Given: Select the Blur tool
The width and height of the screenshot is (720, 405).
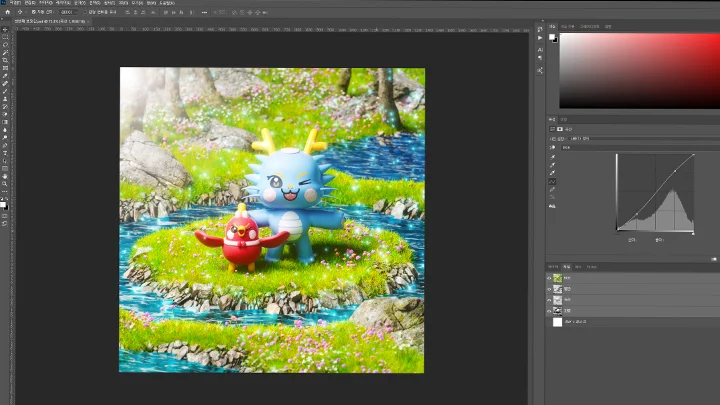Looking at the screenshot, I should [x=5, y=130].
